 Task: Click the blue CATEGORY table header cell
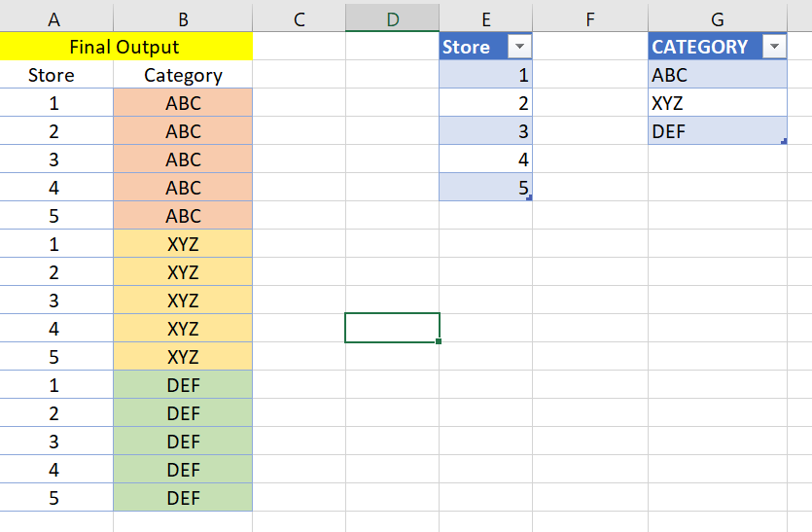[718, 47]
